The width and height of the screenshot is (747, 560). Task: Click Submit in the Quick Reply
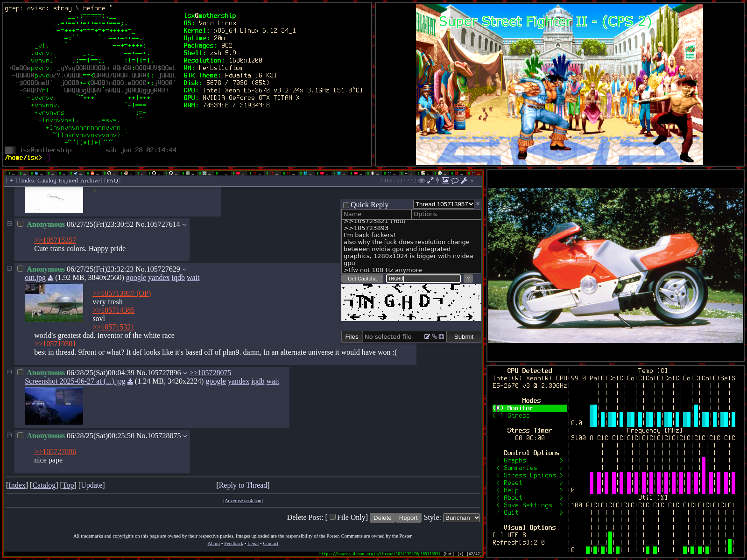coord(464,337)
